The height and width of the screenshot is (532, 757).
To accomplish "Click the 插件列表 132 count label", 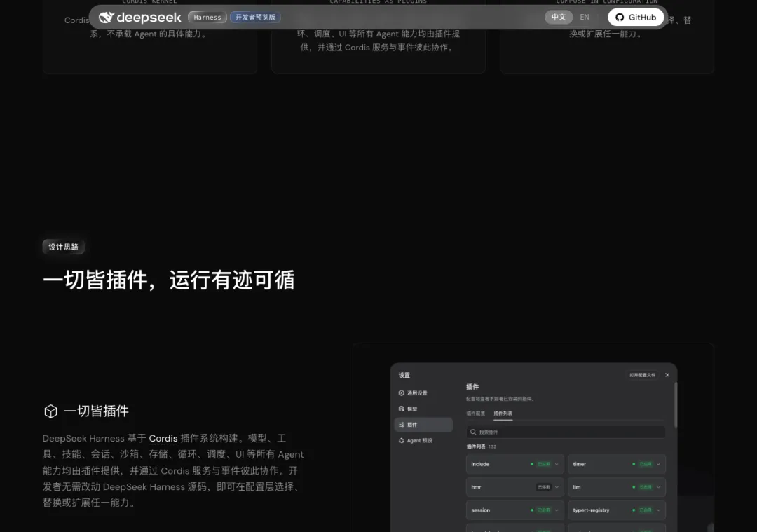I will [482, 447].
